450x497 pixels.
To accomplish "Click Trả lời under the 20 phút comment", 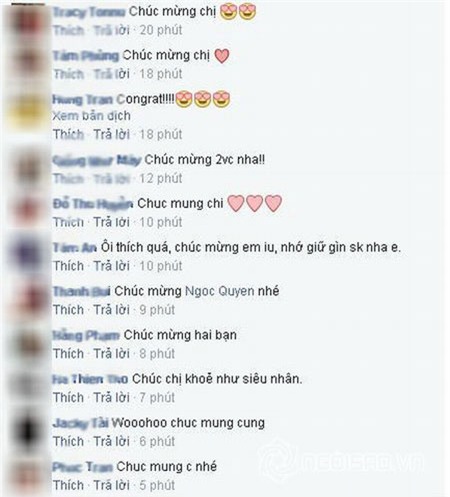I will click(111, 30).
